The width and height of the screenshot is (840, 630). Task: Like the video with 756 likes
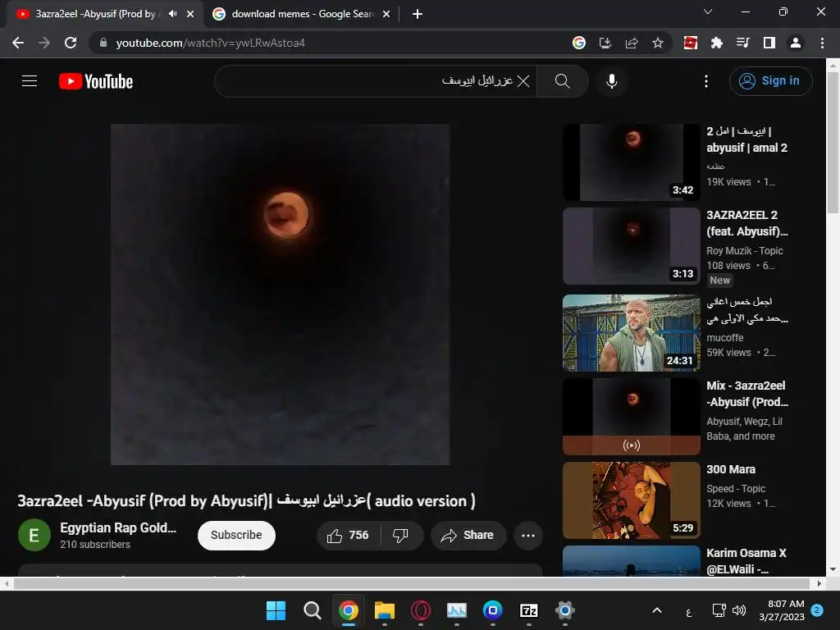click(x=348, y=535)
